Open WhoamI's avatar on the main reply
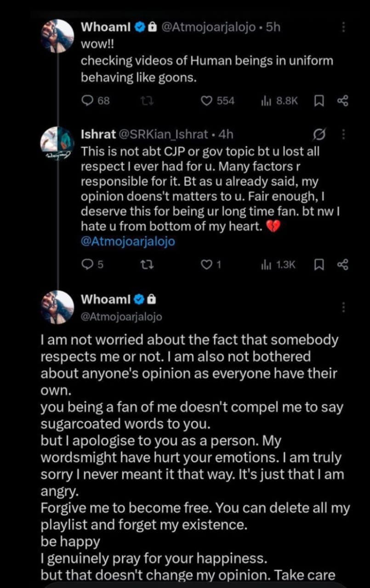 pyautogui.click(x=57, y=308)
